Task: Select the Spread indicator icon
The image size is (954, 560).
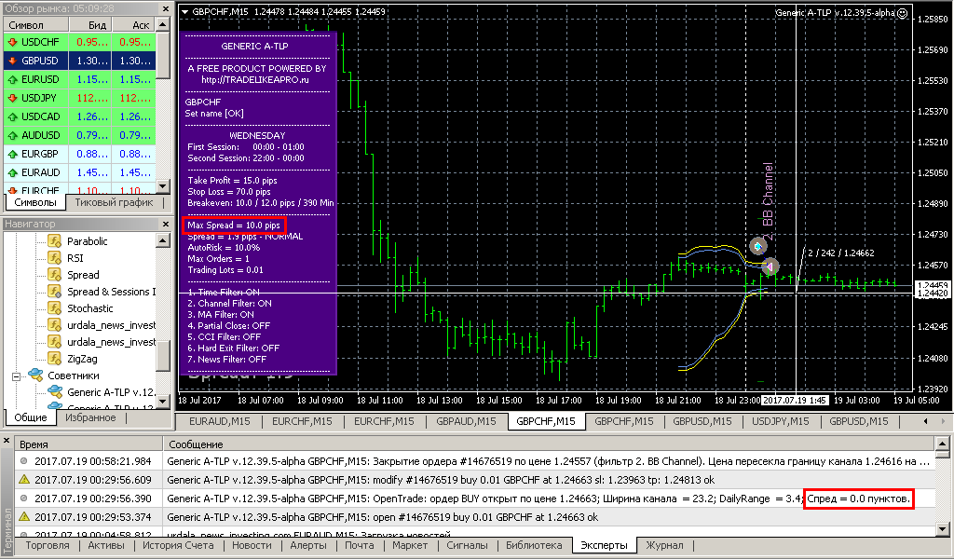Action: tap(55, 275)
